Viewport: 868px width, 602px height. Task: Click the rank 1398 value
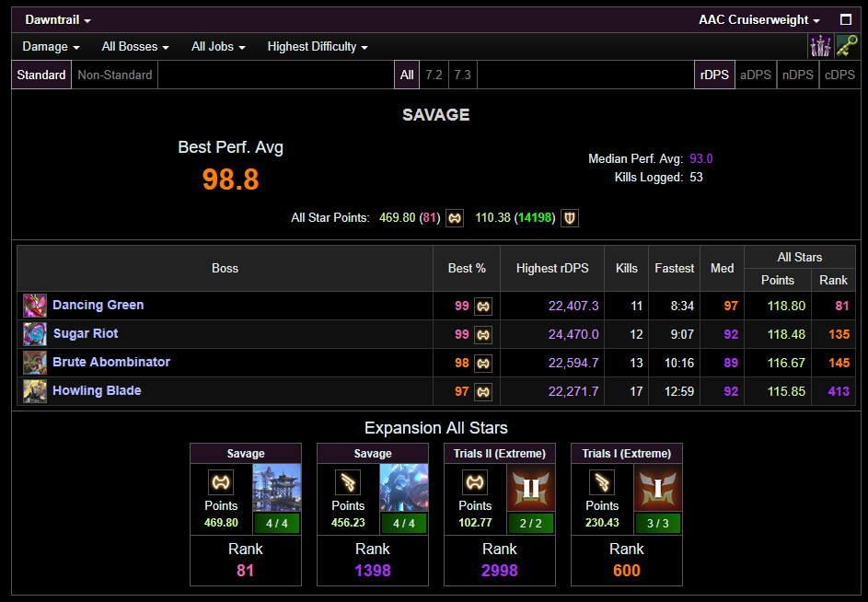(373, 571)
